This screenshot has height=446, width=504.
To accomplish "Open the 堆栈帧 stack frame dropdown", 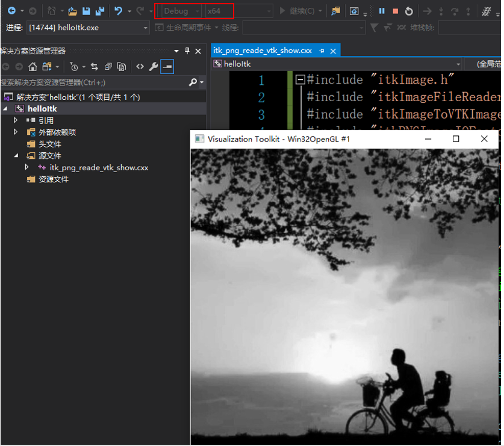I will click(470, 28).
